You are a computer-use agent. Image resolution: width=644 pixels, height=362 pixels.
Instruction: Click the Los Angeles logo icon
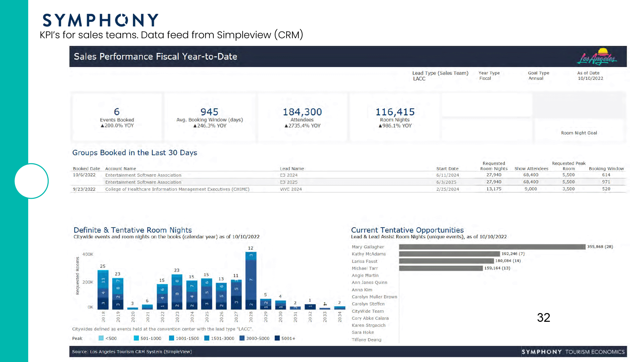(x=597, y=57)
